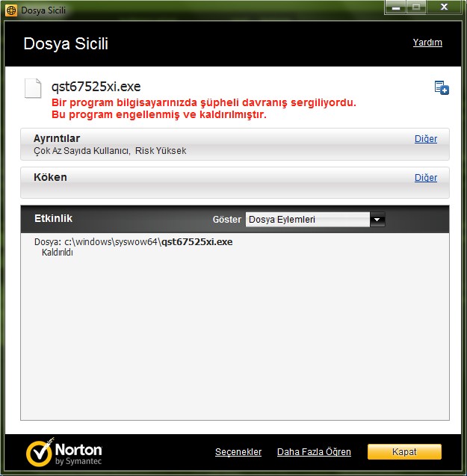467x476 pixels.
Task: Click the Norton globe icon in the title bar
Action: coord(11,10)
